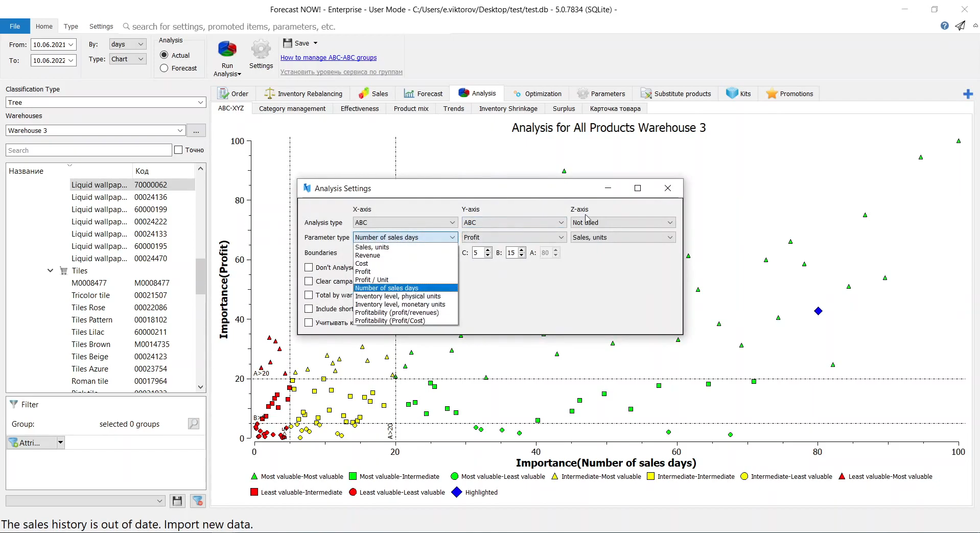Viewport: 980px width, 533px height.
Task: Click the Analysis Settings dialog logo icon
Action: 307,188
